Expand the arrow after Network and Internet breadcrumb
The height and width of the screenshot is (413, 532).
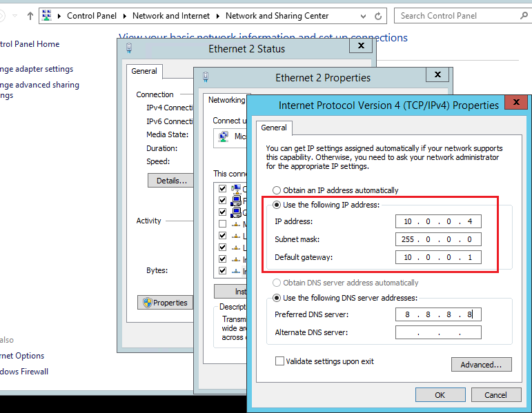tap(219, 16)
